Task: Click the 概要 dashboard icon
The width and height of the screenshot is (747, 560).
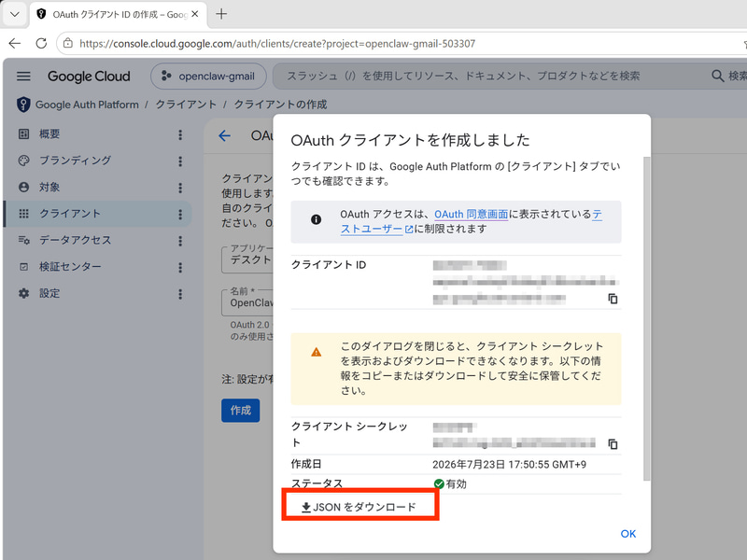Action: [24, 134]
